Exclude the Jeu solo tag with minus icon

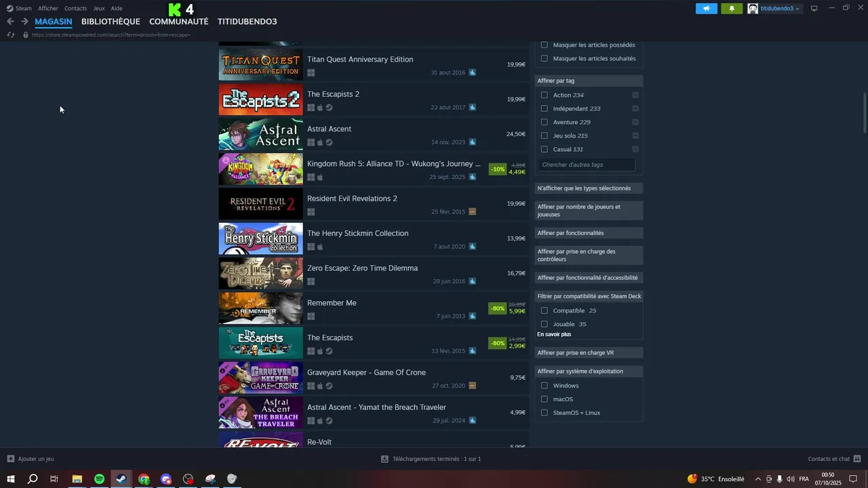click(x=635, y=136)
